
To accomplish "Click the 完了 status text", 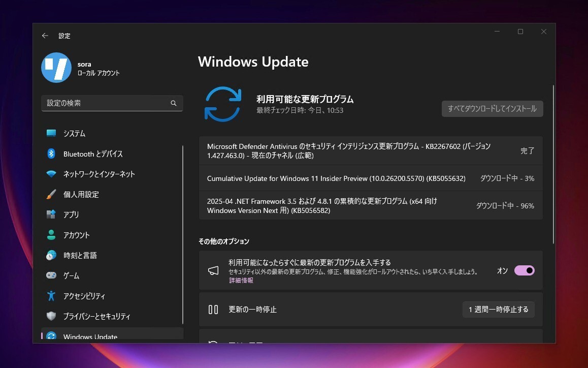I will (x=527, y=150).
